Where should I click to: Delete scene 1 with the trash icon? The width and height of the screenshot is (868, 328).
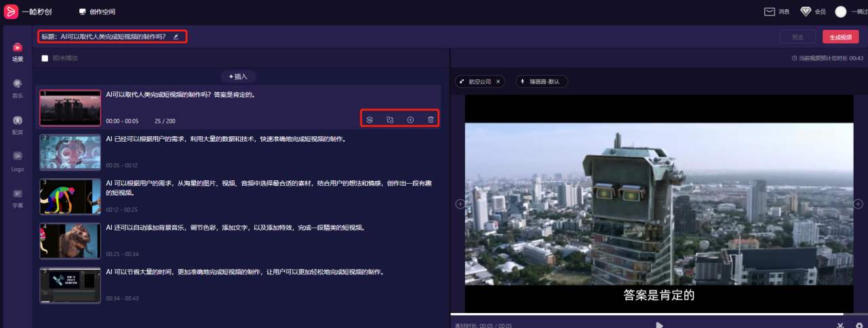(x=431, y=120)
